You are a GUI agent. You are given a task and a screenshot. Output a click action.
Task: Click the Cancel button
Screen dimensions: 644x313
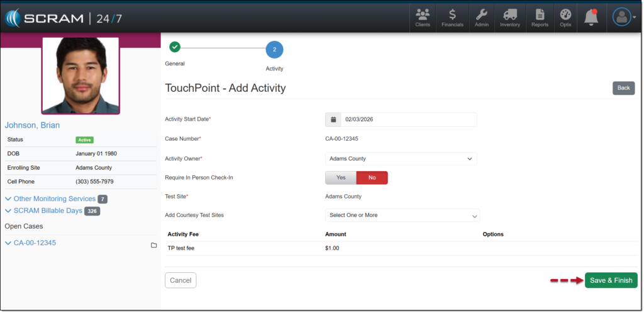[180, 280]
